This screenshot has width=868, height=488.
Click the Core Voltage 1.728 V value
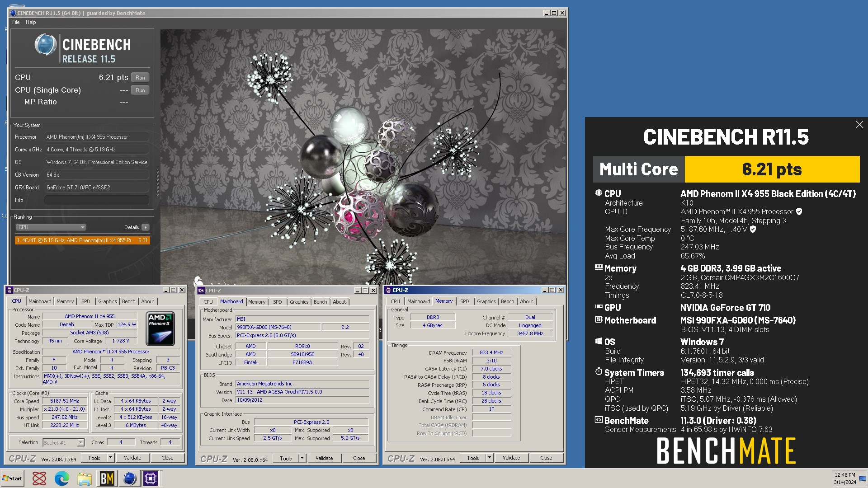[121, 341]
